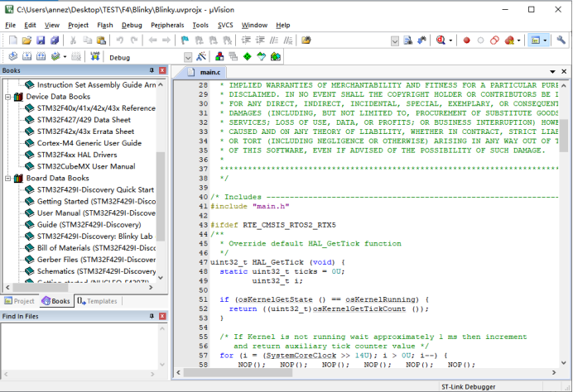This screenshot has height=392, width=573.
Task: Toggle pin on the Books panel
Action: pyautogui.click(x=150, y=71)
